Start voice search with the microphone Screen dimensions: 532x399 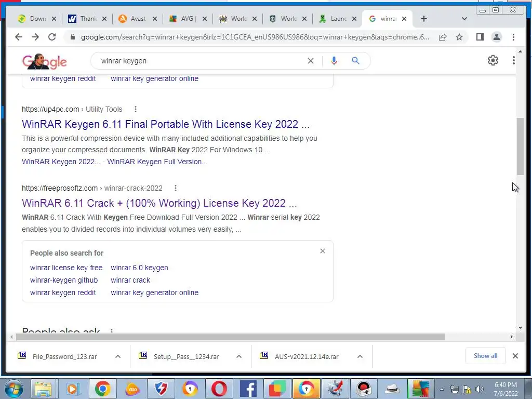pos(334,61)
